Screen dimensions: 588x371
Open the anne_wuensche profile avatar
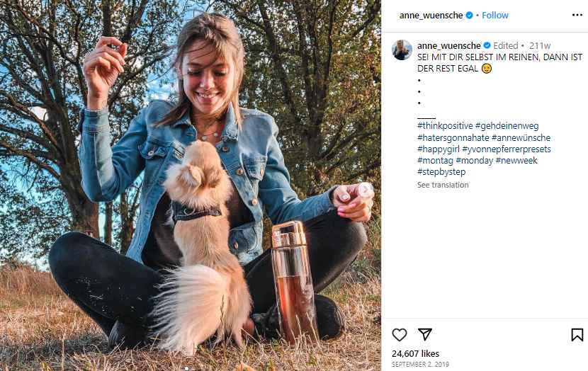point(402,50)
